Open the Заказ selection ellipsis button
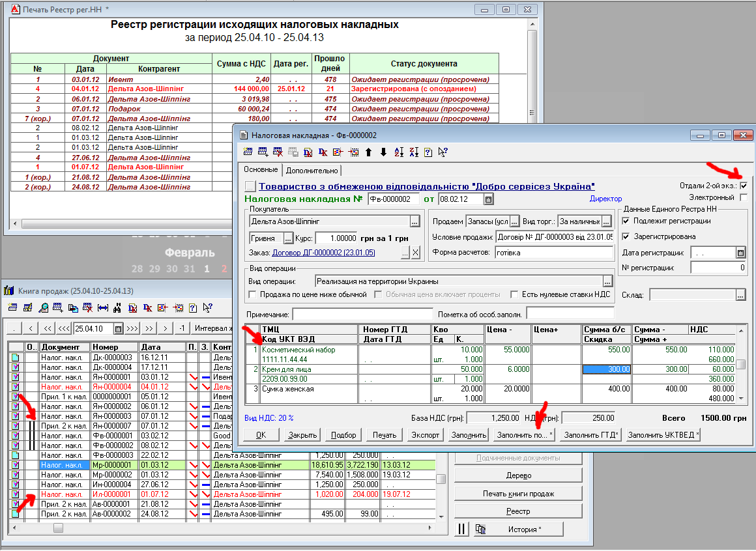The width and height of the screenshot is (756, 551). pos(405,253)
